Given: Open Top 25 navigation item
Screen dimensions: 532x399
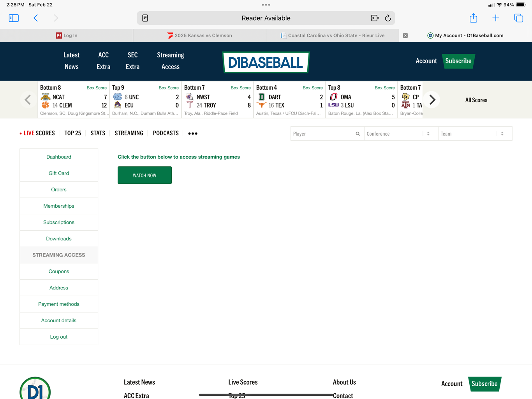Looking at the screenshot, I should coord(73,133).
